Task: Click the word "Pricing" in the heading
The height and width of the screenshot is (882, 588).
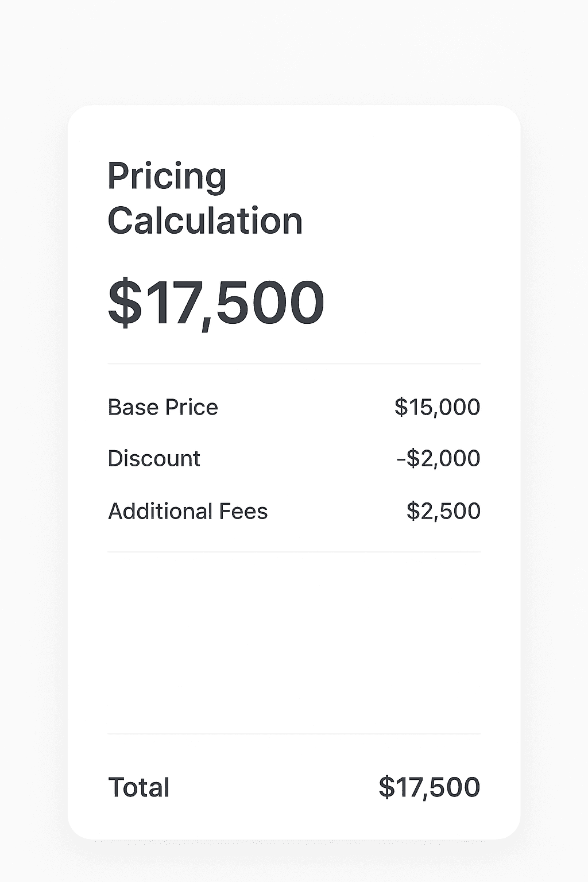Action: coord(167,176)
